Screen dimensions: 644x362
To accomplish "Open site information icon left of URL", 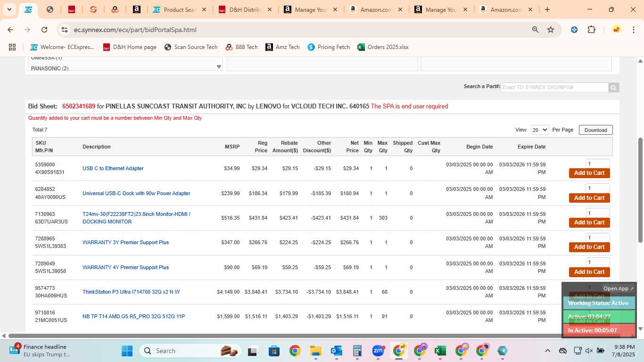I will (x=65, y=30).
